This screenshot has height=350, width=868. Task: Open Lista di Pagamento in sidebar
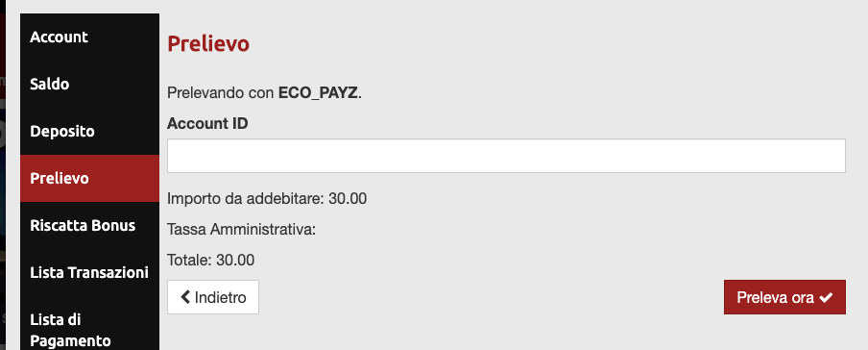pyautogui.click(x=89, y=327)
